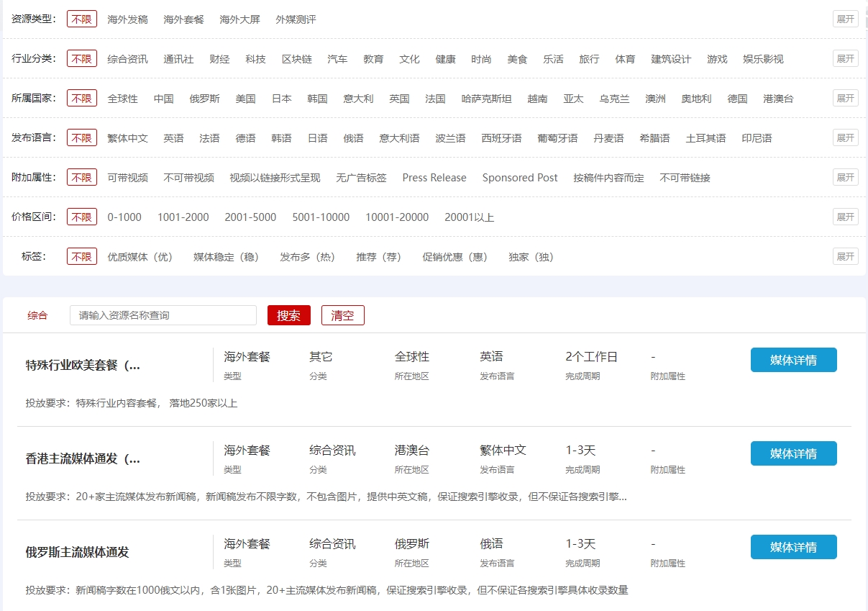
Task: Click the 清空 button
Action: pos(342,315)
